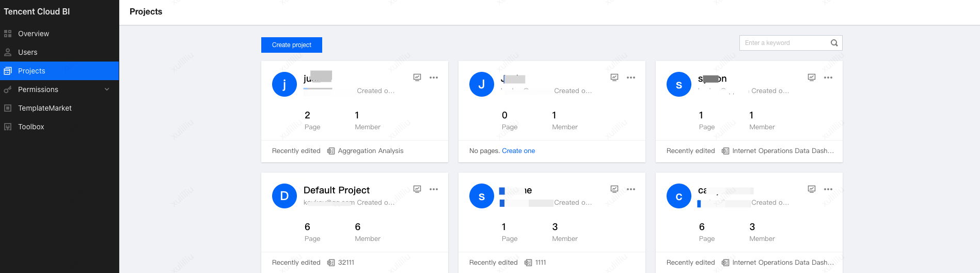Click chart icon on top-right project card
The height and width of the screenshot is (273, 980).
812,78
